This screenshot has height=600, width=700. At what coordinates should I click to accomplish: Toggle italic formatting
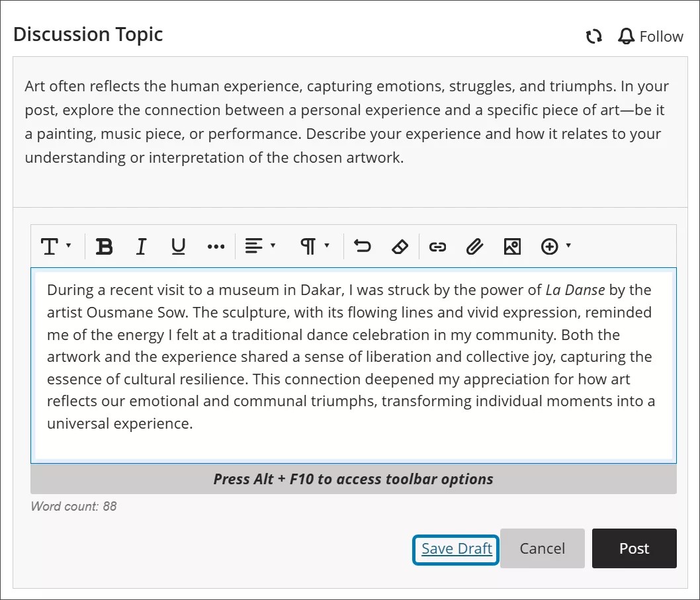[141, 246]
